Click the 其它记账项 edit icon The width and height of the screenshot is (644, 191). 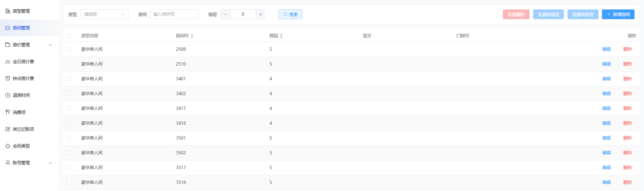pos(8,129)
